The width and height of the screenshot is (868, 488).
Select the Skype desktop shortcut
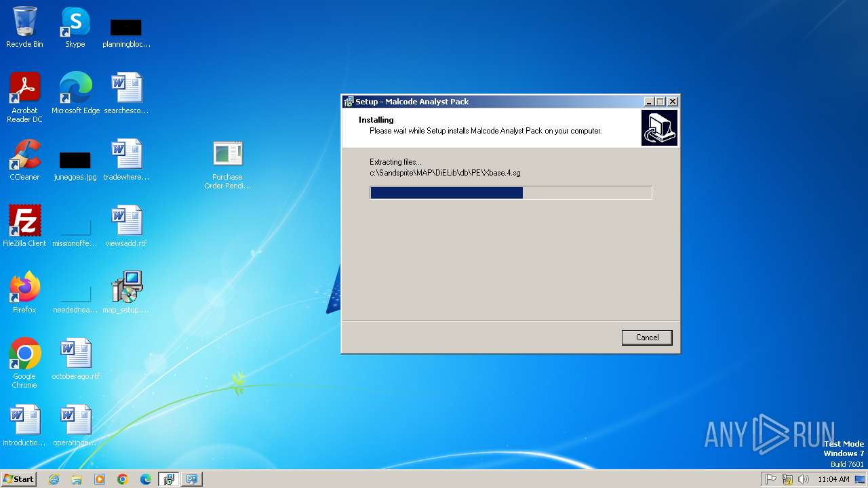(75, 27)
